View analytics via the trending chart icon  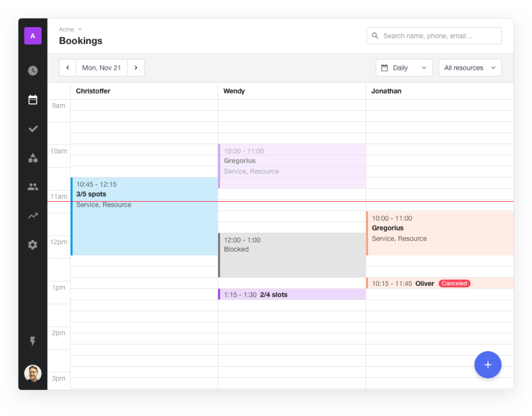pos(33,215)
